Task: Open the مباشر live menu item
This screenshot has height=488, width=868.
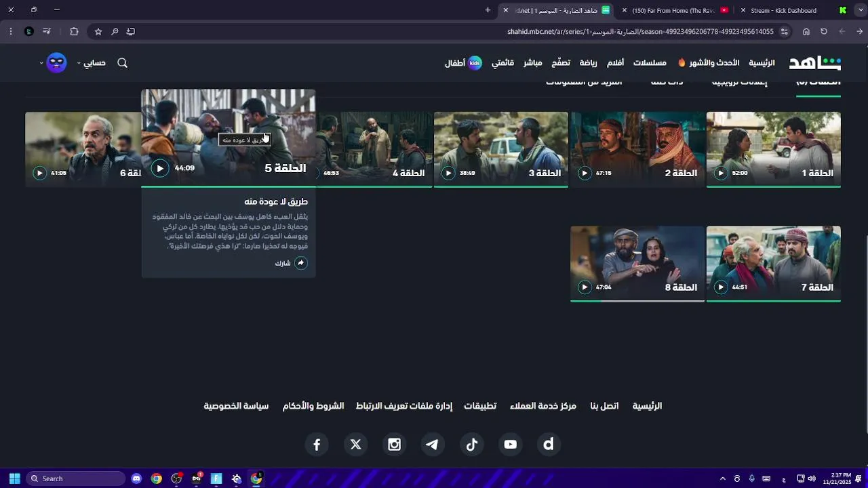Action: coord(532,63)
